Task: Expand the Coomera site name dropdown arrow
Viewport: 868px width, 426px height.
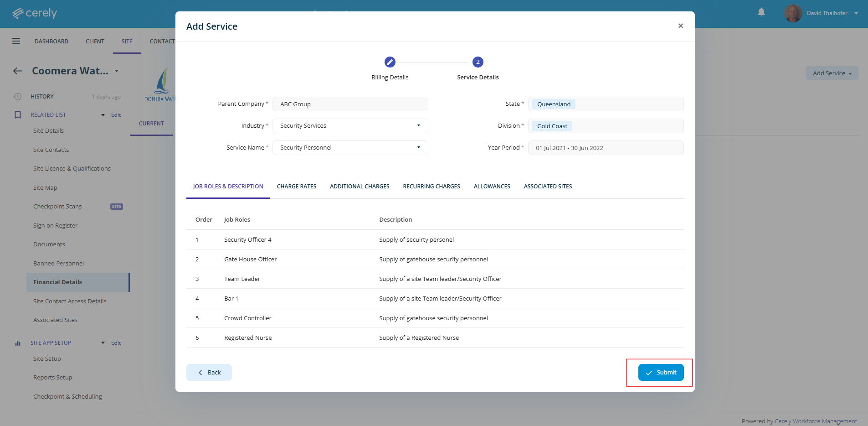Action: [117, 71]
